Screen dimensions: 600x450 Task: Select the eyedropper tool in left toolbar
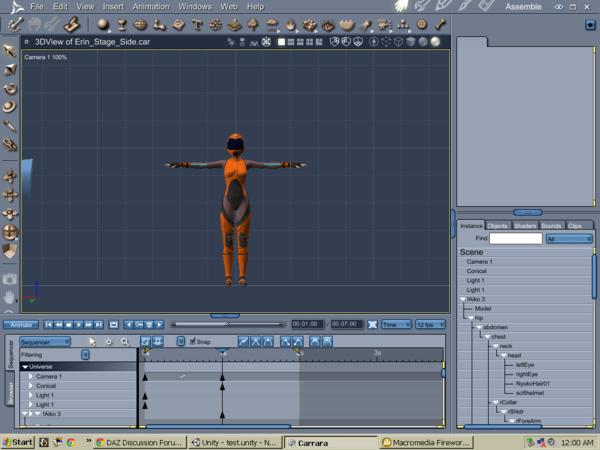point(10,126)
